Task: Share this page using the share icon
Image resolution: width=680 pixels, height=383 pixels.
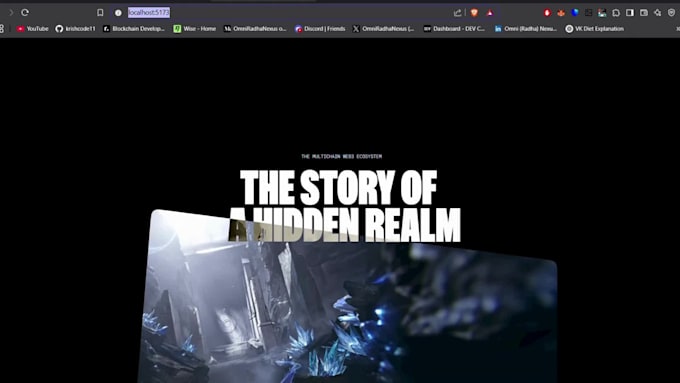Action: [458, 13]
